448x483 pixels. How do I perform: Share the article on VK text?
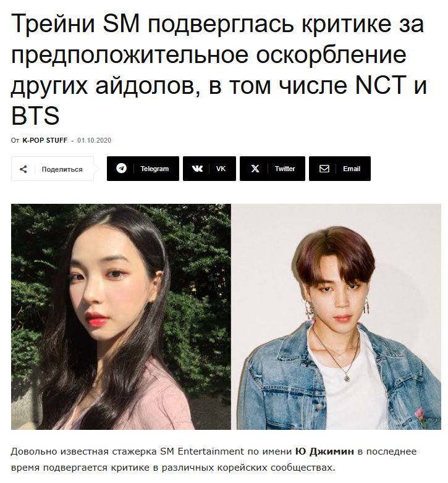(221, 169)
